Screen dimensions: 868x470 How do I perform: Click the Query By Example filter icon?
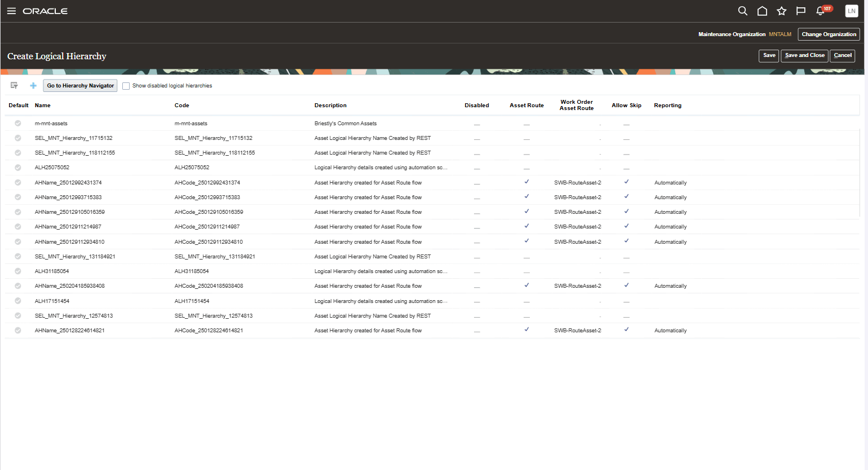point(14,85)
